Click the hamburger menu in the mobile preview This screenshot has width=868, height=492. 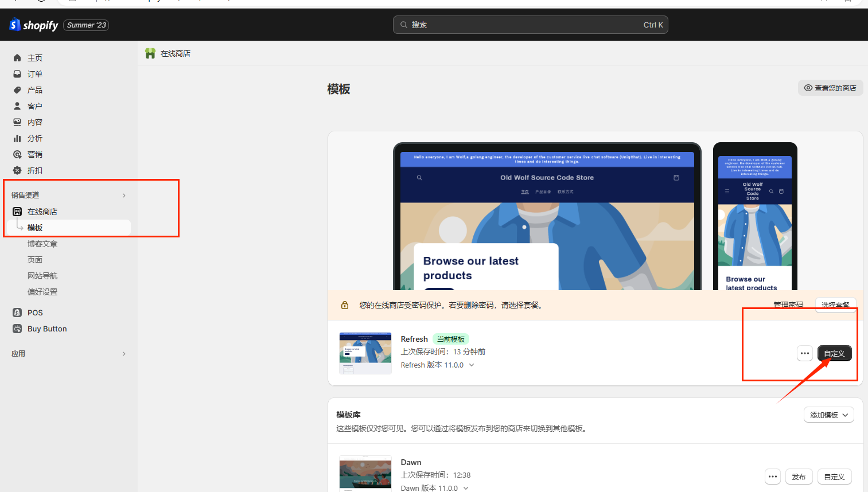pyautogui.click(x=727, y=192)
